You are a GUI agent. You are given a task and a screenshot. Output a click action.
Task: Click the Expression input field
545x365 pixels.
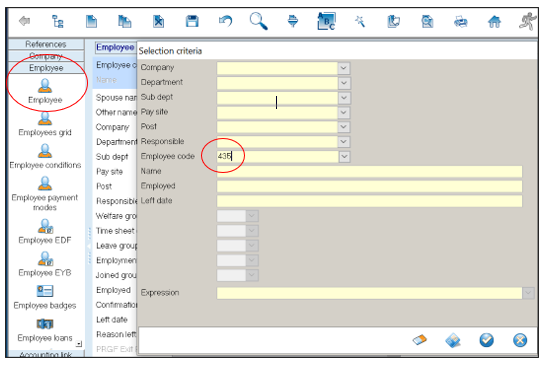point(369,293)
